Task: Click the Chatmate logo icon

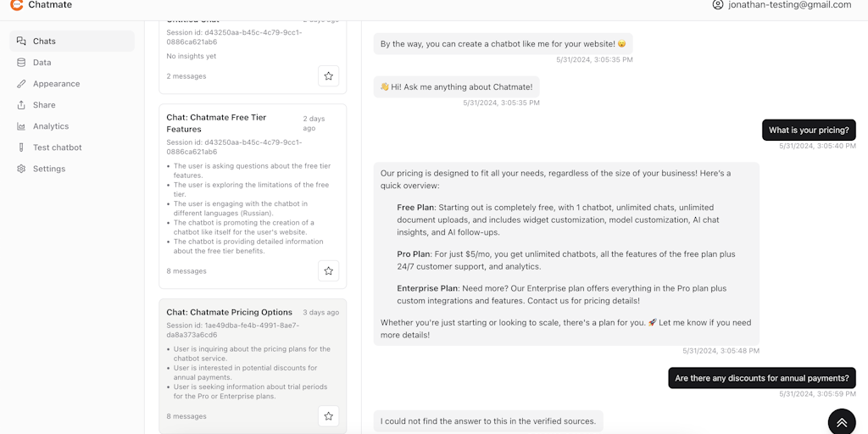Action: [16, 5]
